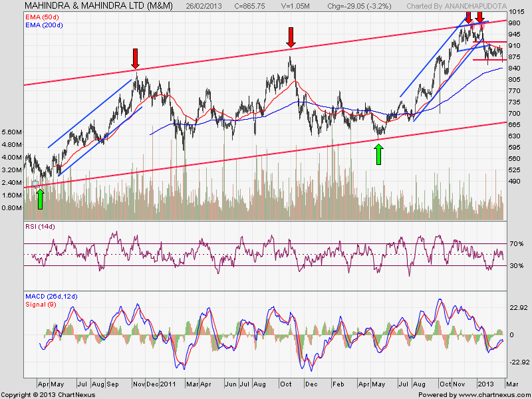Screen dimensions: 532x399
Task: Click the Signal (9) legend label
Action: point(41,305)
